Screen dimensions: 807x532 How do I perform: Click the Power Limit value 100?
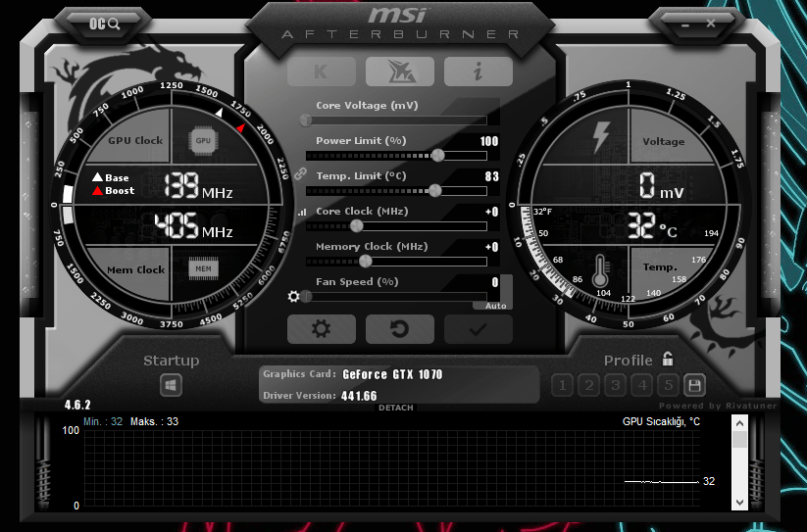pyautogui.click(x=489, y=141)
